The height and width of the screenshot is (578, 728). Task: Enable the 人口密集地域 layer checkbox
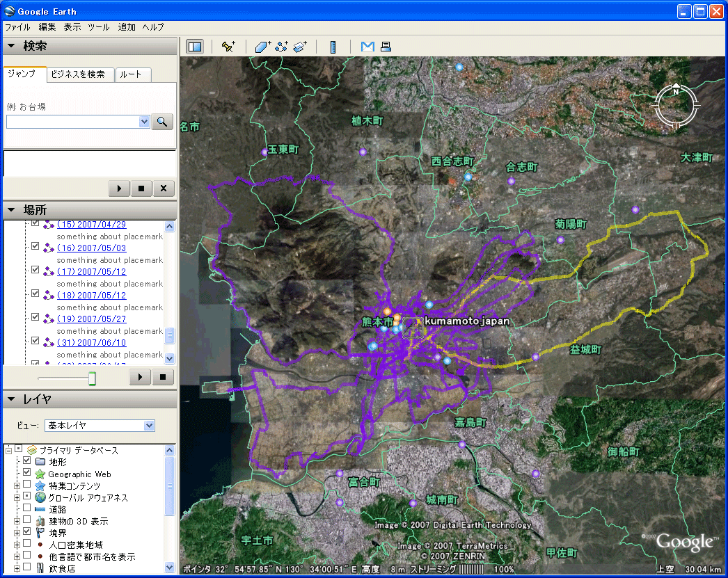click(x=27, y=543)
